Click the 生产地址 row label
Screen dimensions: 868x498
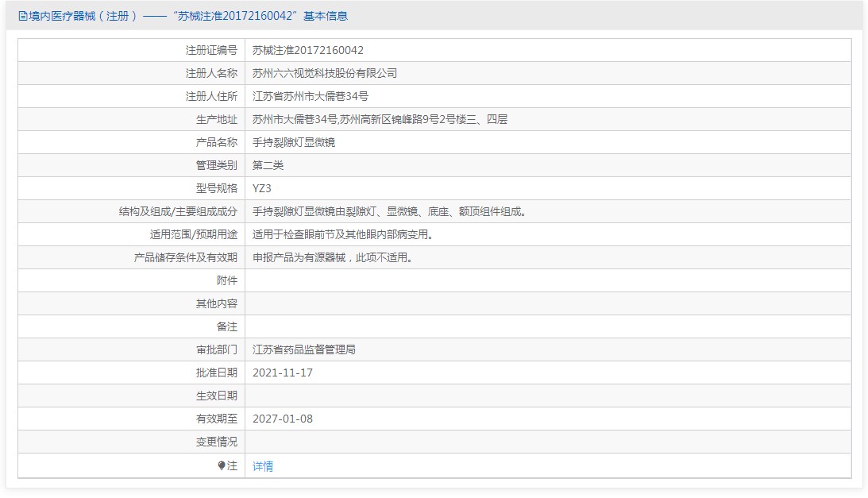[217, 120]
